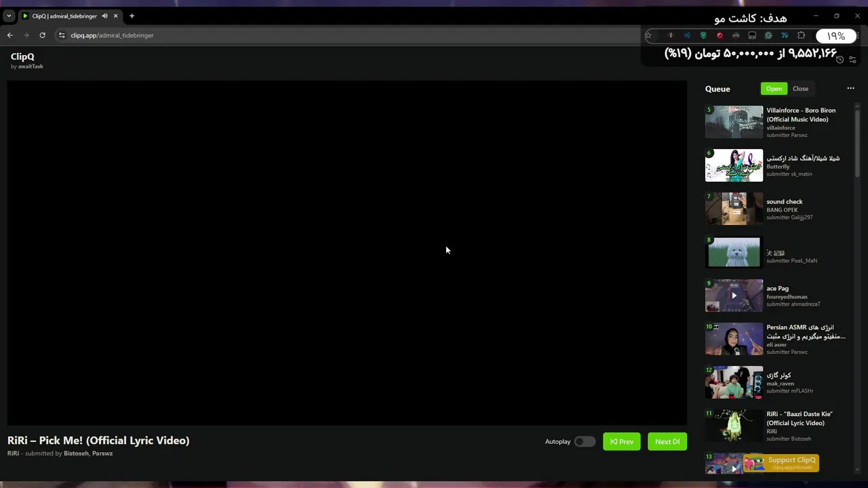The height and width of the screenshot is (488, 868).
Task: Click the queue panel scrollbar
Action: tap(857, 142)
